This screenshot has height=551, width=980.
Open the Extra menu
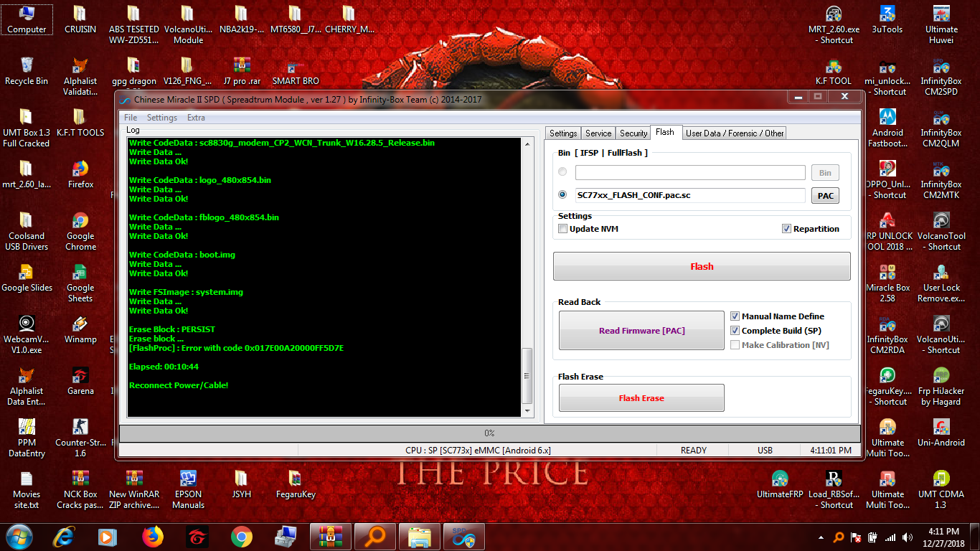click(x=196, y=118)
